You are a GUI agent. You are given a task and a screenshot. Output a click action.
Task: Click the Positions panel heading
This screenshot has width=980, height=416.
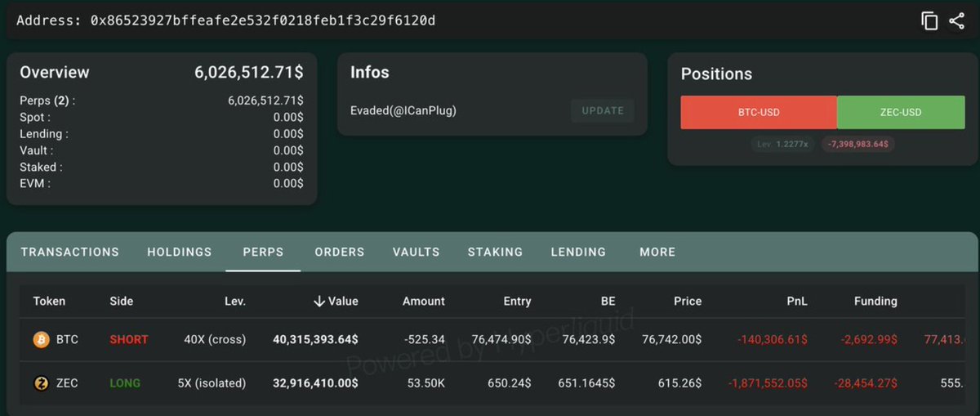click(x=716, y=74)
